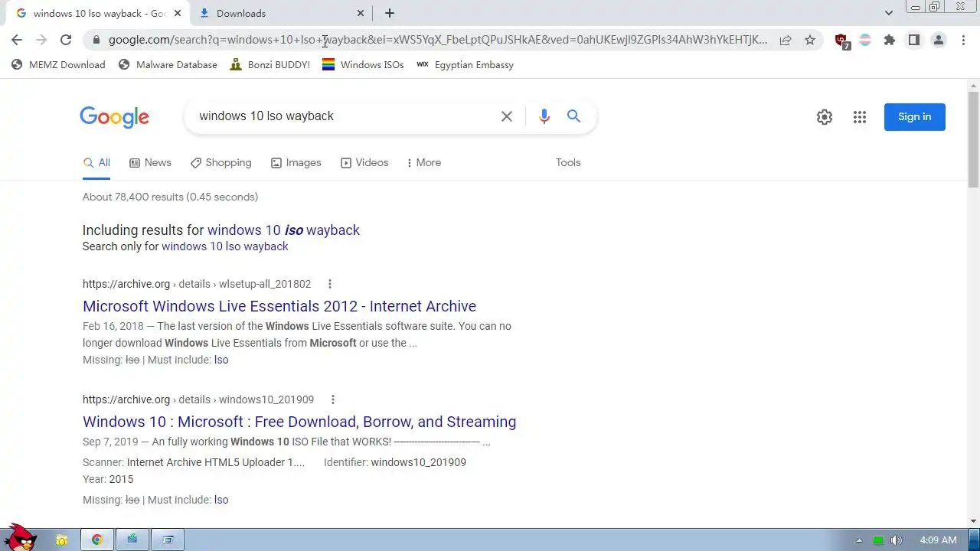Search only for 'windows 10 lso wayback'

tap(224, 246)
